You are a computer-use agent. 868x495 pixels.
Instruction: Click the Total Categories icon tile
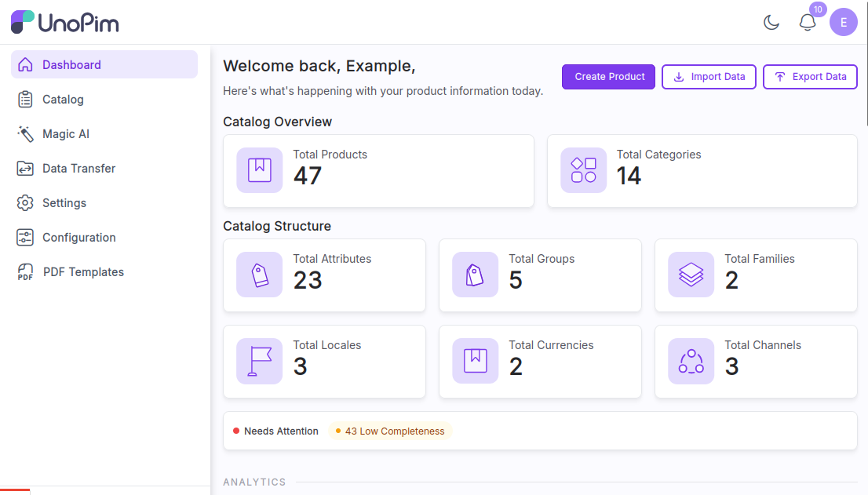point(583,170)
